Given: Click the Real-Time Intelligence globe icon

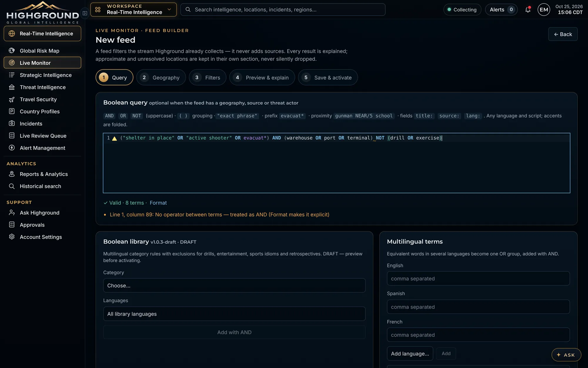Looking at the screenshot, I should click(x=12, y=34).
